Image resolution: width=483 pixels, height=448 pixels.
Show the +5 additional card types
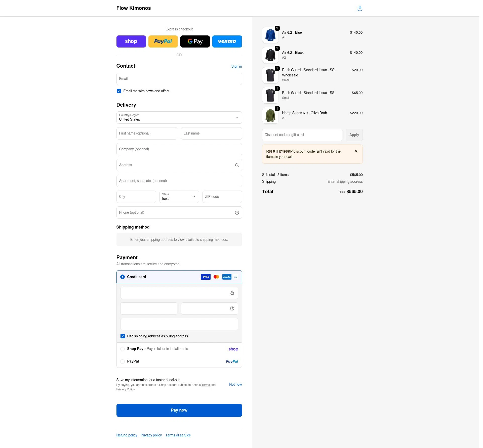pos(235,277)
